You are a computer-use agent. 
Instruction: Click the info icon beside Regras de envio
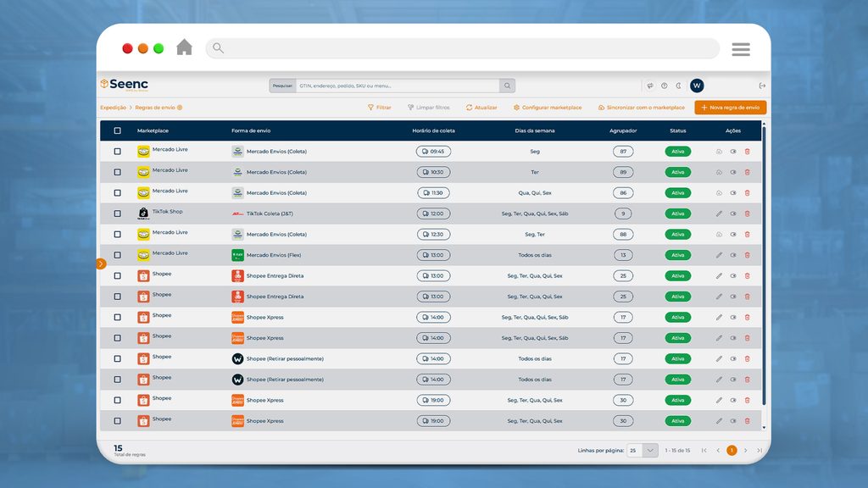click(x=180, y=108)
